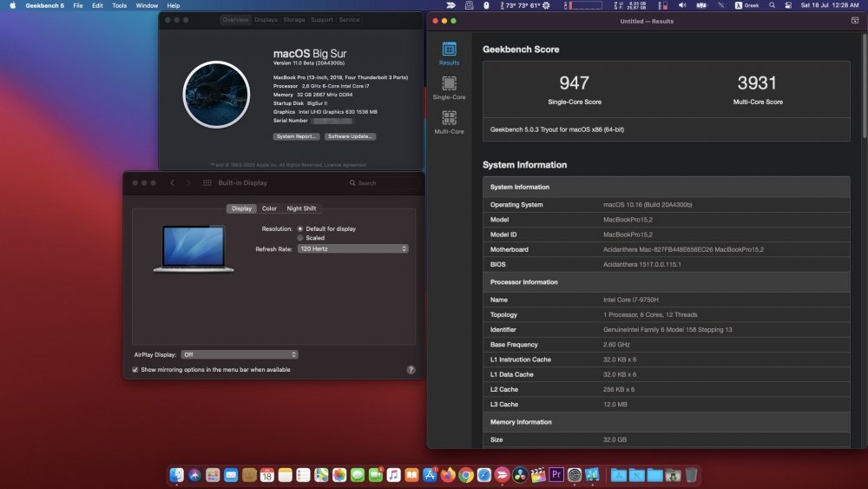Go back in Built-in Display window
Image resolution: width=868 pixels, height=489 pixels.
pyautogui.click(x=172, y=182)
